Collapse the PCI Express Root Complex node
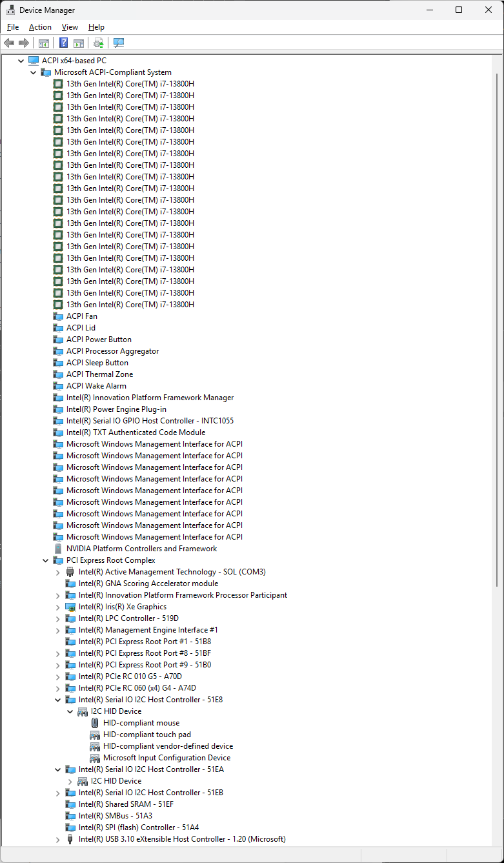This screenshot has height=863, width=504. (45, 560)
